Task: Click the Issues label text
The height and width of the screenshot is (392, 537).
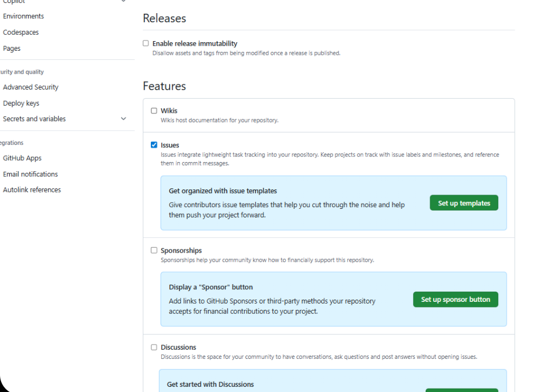Action: [x=170, y=145]
